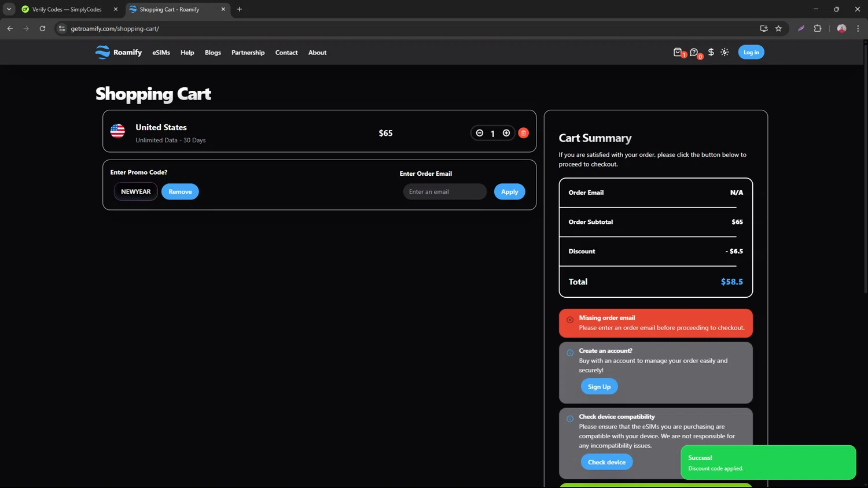Click the Discount - $6.5 value
This screenshot has width=868, height=488.
pos(734,251)
